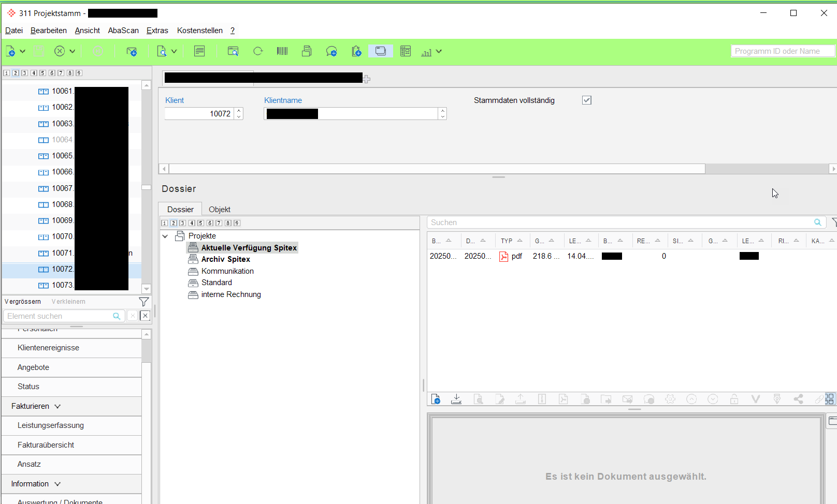Click the add comment speech bubble icon
This screenshot has width=837, height=504.
331,51
